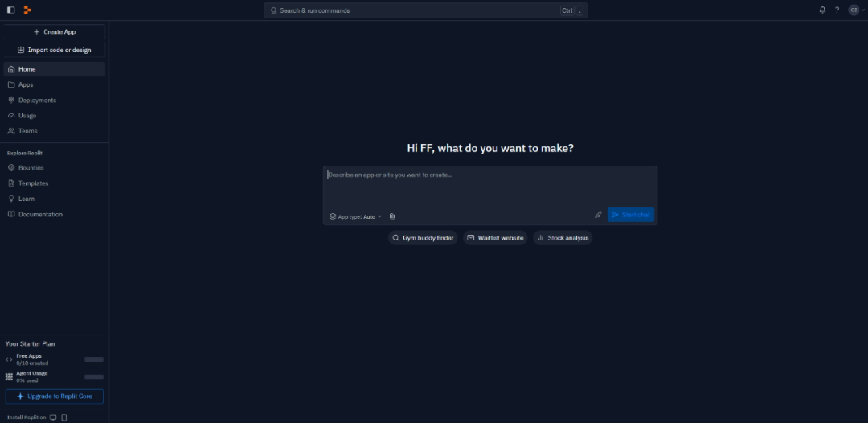This screenshot has width=868, height=423.
Task: Open Templates under Explore Replit
Action: [55, 183]
